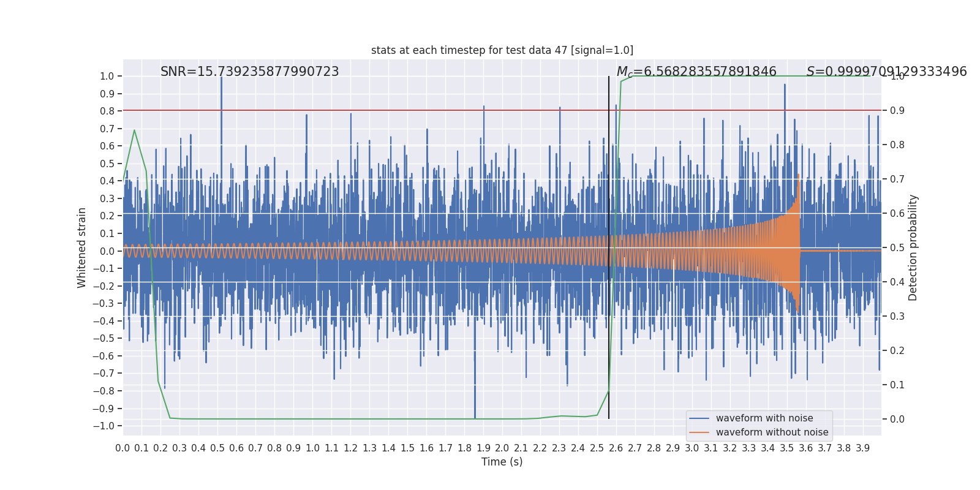
Task: Select the 2.5 tick on the Time axis
Action: pyautogui.click(x=597, y=448)
